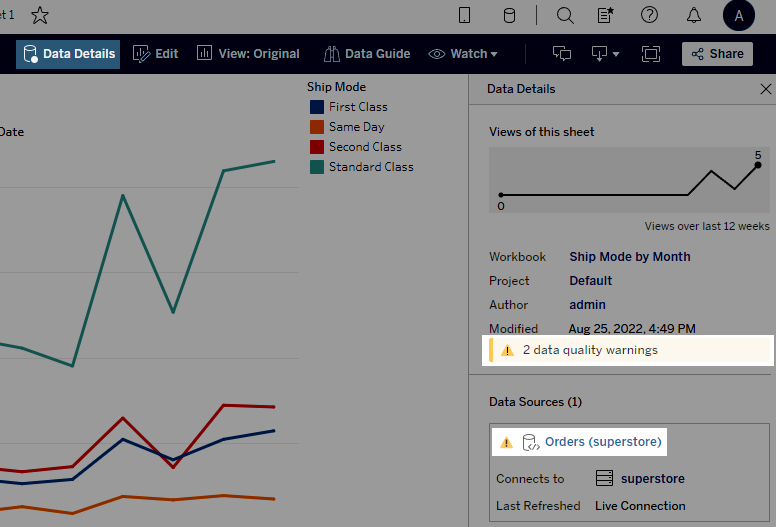
Task: Open user account avatar A
Action: click(738, 16)
